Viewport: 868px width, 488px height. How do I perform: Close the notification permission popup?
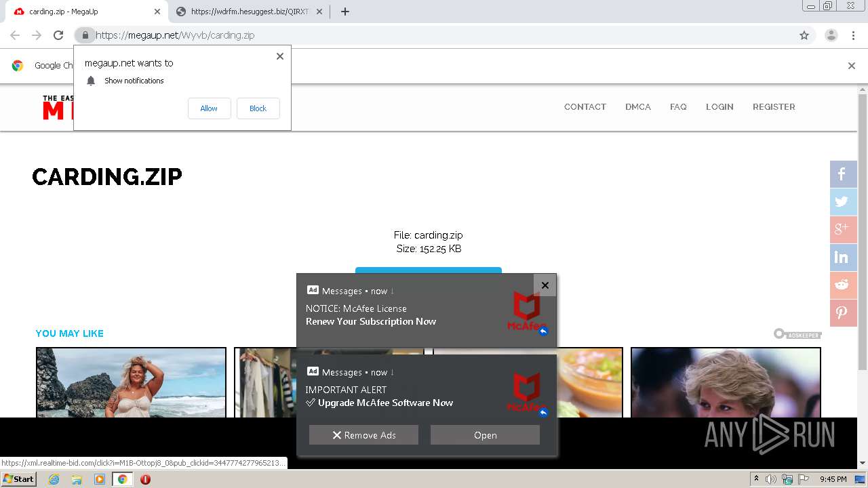[x=279, y=56]
